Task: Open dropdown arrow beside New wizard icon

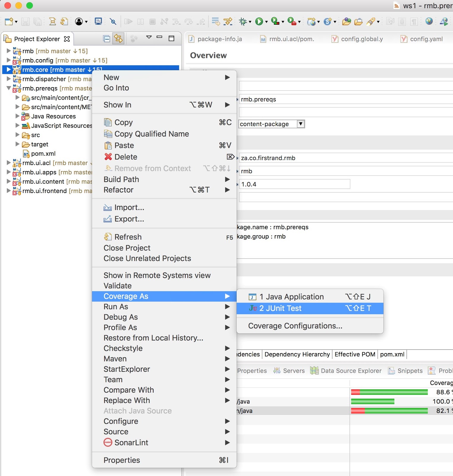Action: [x=16, y=22]
